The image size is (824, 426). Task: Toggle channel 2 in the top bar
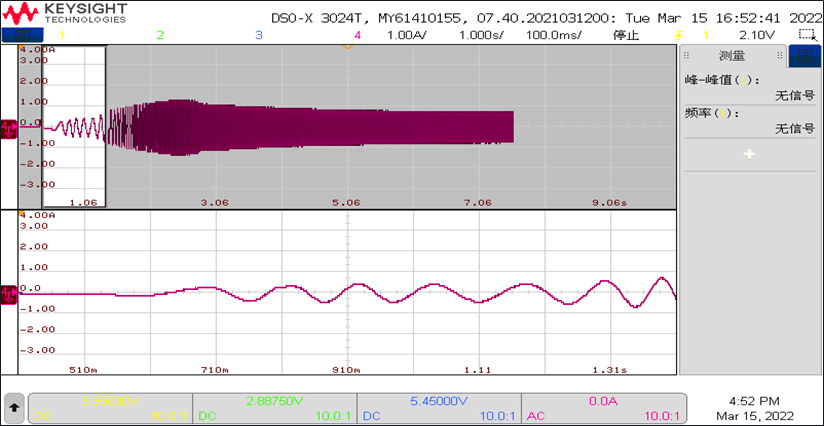pos(160,35)
